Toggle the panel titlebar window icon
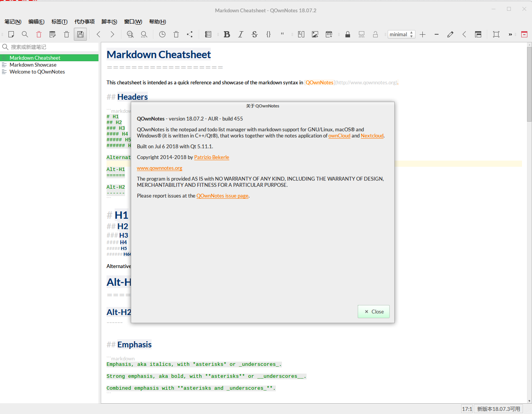Image resolution: width=532 pixels, height=414 pixels. point(478,34)
